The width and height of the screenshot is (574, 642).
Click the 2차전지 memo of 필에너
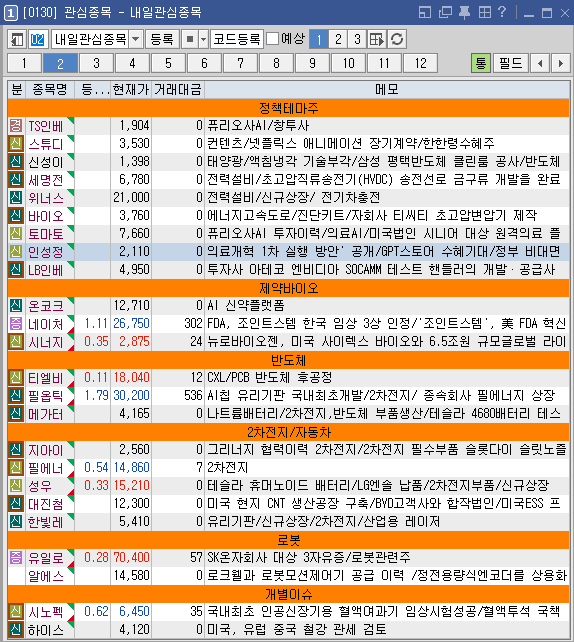pyautogui.click(x=228, y=468)
